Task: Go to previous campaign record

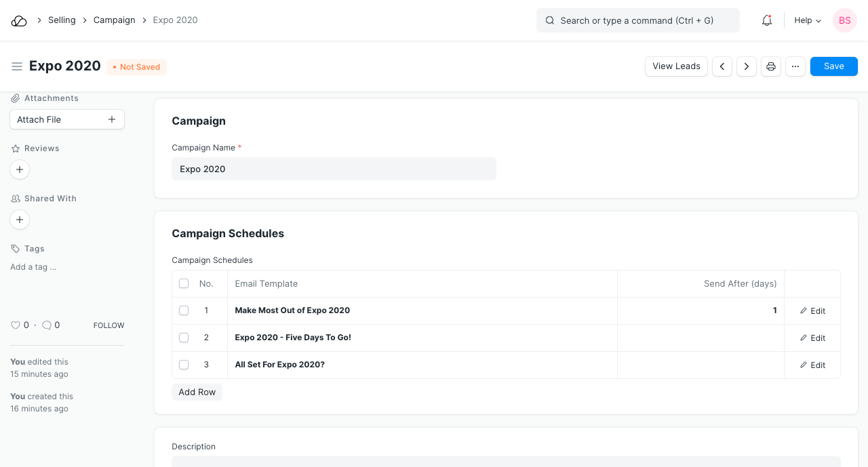Action: [722, 66]
